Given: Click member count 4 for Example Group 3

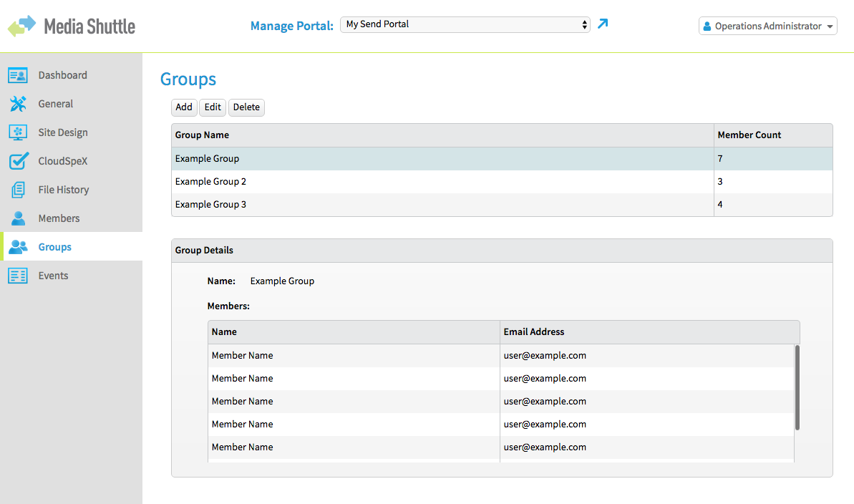Looking at the screenshot, I should [720, 204].
